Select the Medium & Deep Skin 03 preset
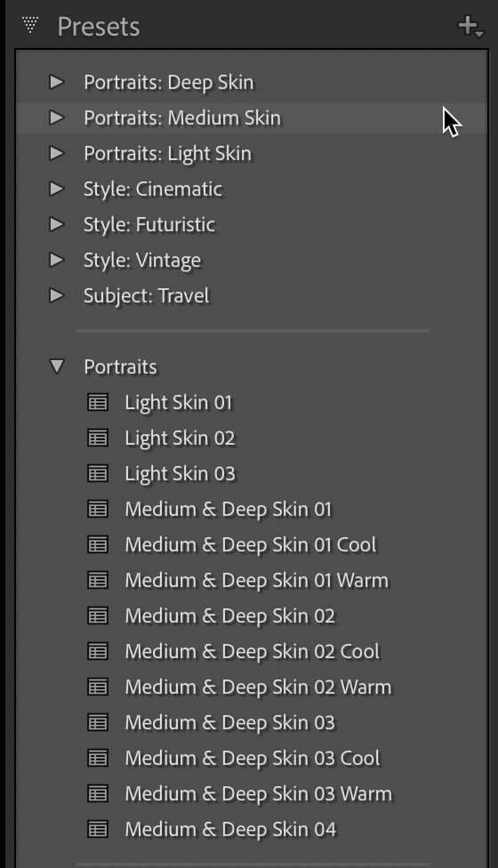 click(229, 722)
